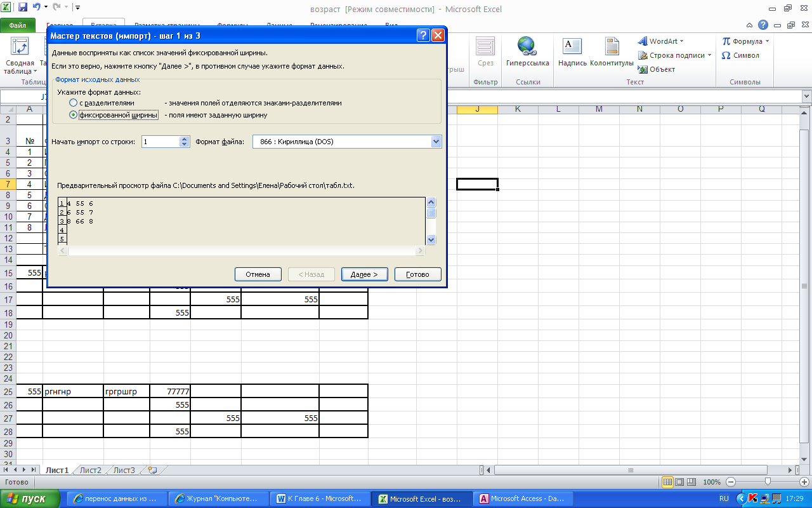Click the Колонтитулы icon

[612, 47]
